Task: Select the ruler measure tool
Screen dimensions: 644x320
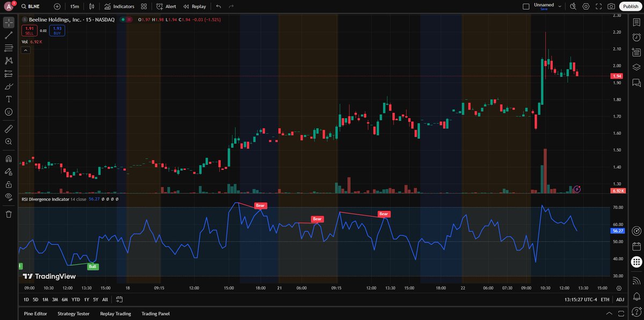Action: tap(9, 129)
